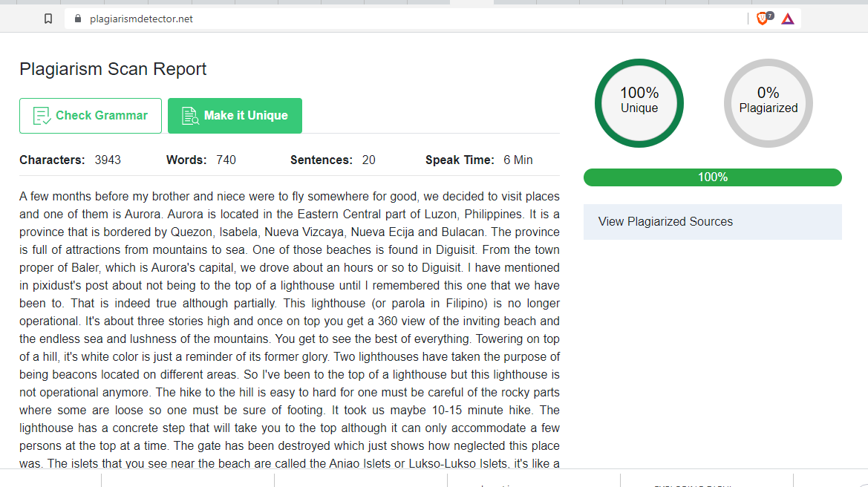Click the plagiarismdetector.net URL field
Screen dimensions: 868x487
click(x=410, y=19)
